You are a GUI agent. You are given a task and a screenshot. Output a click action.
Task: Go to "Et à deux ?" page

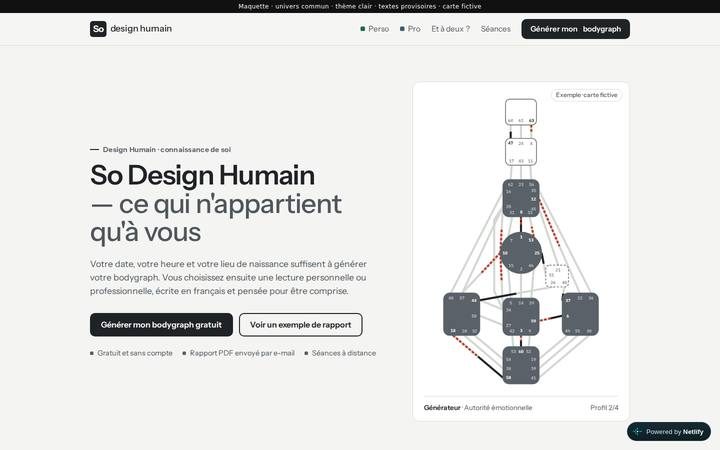pos(450,29)
